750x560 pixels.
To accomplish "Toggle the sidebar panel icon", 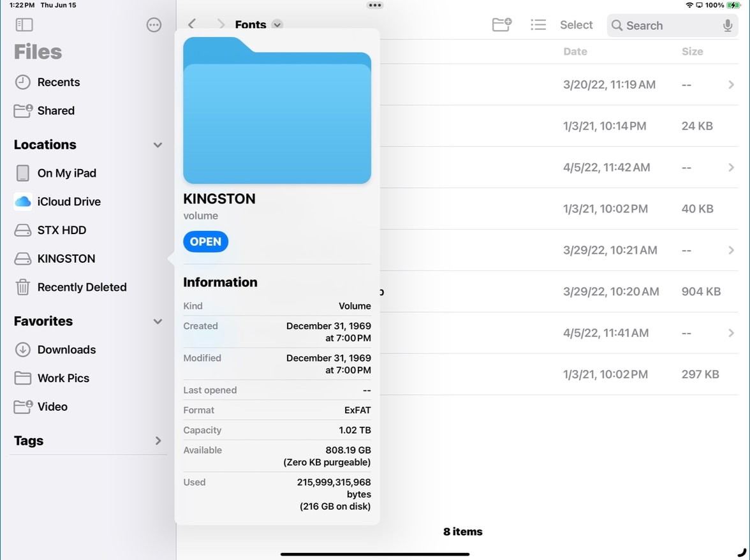I will click(x=24, y=25).
